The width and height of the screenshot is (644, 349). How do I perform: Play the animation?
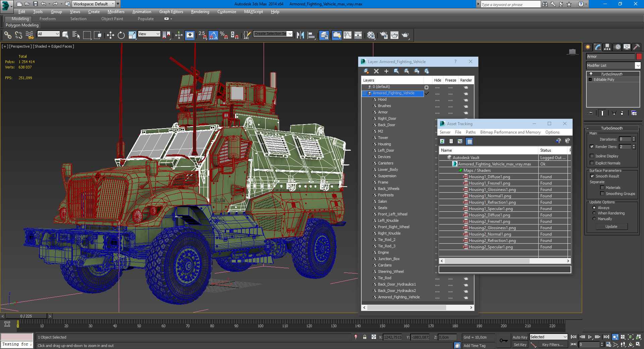click(x=590, y=337)
